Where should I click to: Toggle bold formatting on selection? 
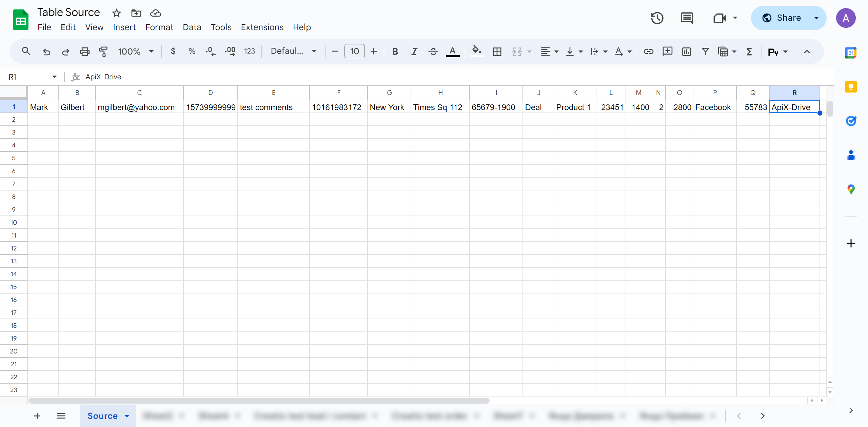click(395, 51)
